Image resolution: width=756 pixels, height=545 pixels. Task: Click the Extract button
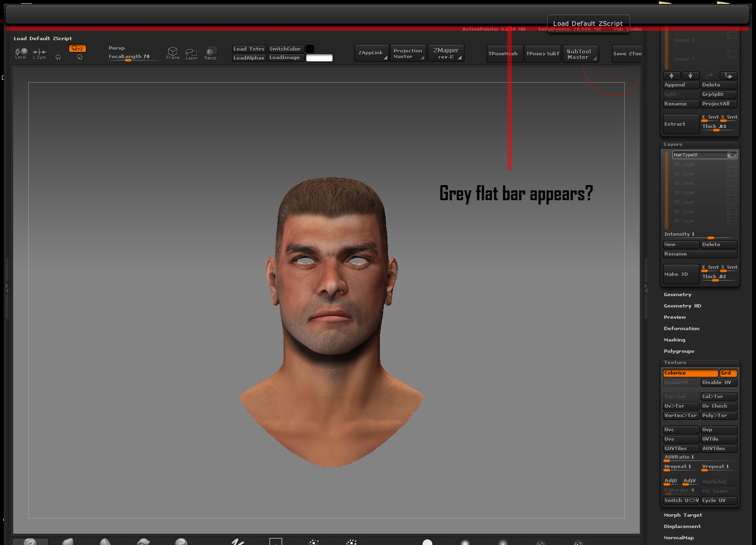point(681,124)
